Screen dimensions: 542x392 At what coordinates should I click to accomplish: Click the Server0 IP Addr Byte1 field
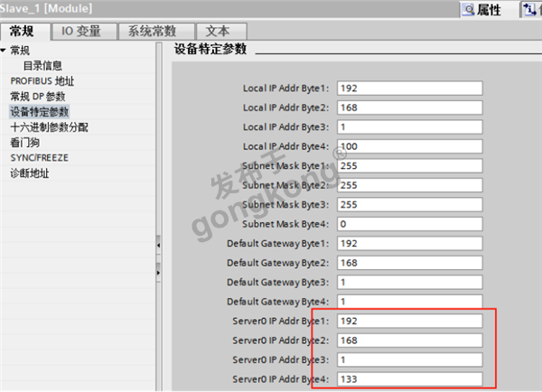click(x=409, y=321)
